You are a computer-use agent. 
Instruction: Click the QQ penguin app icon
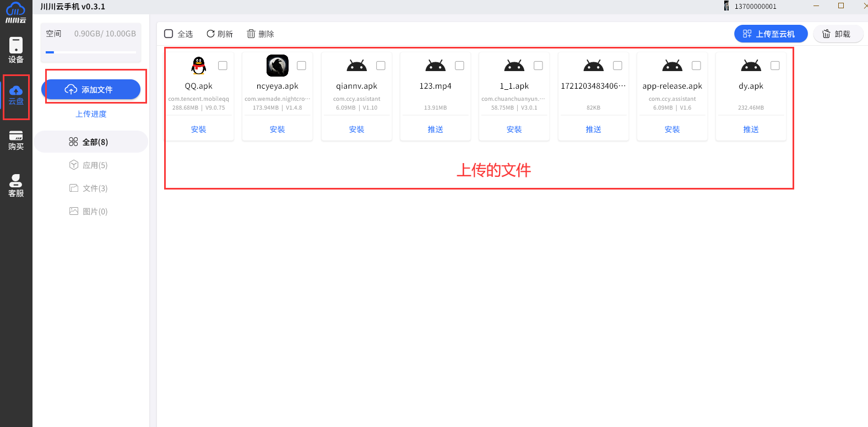[199, 66]
